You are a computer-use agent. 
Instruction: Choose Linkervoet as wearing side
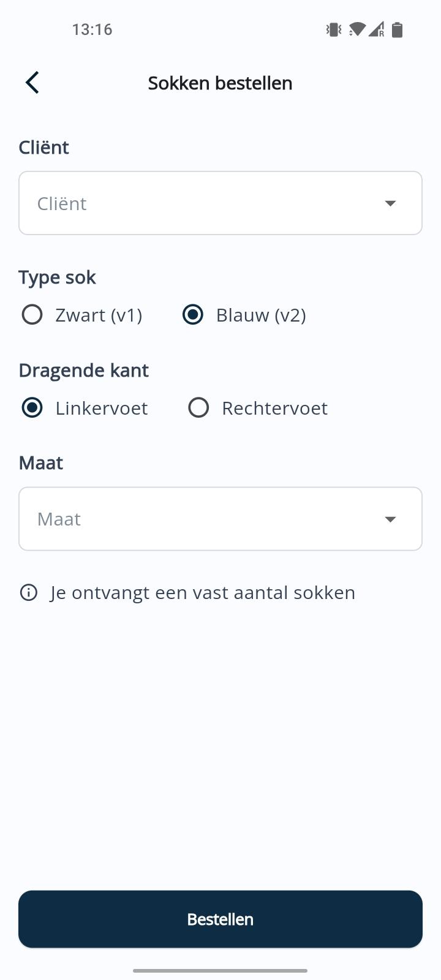tap(32, 408)
